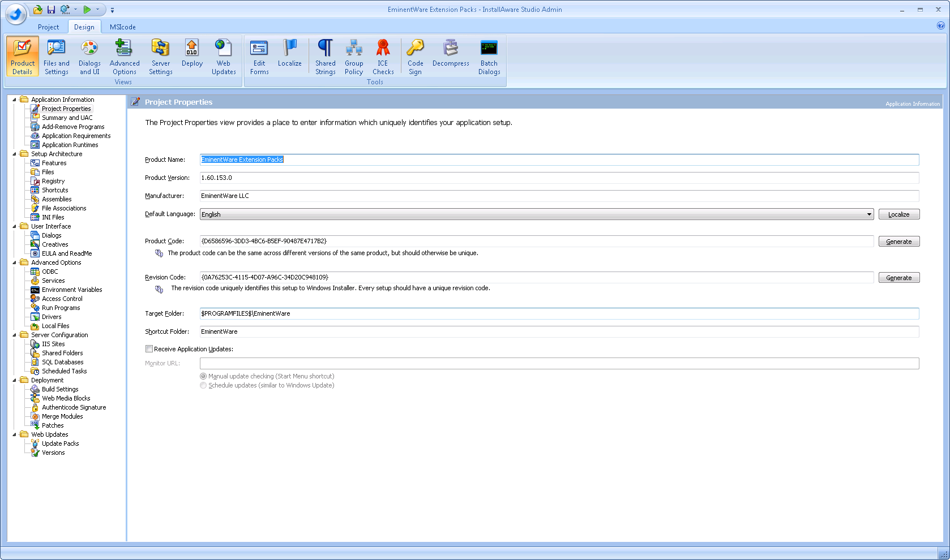This screenshot has width=950, height=560.
Task: Switch to the Project ribbon tab
Action: click(x=48, y=27)
